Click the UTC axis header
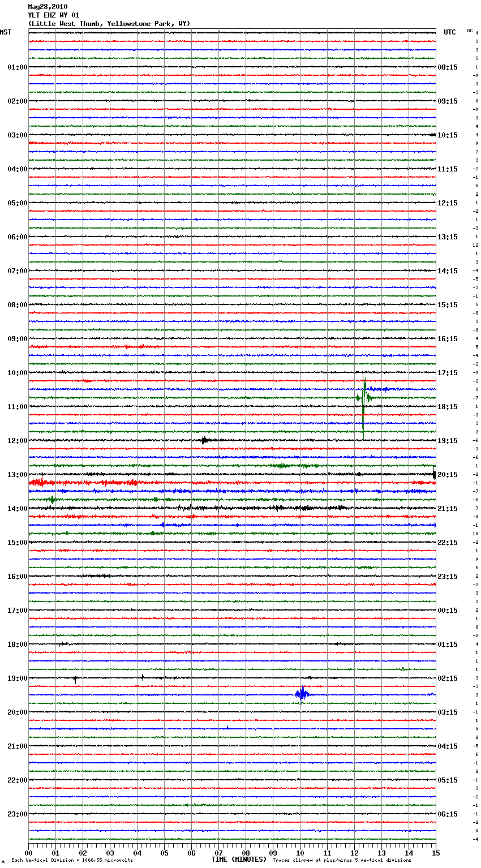Viewport: 481px width, 868px height. (x=450, y=32)
